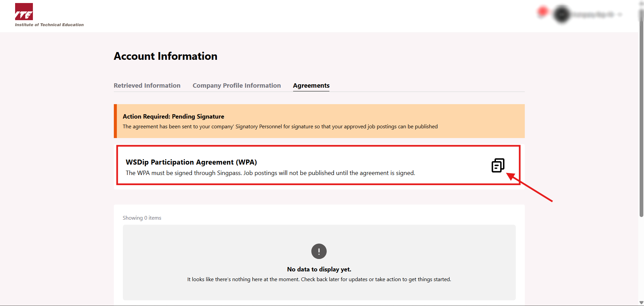
Task: Click the blurred account name in header
Action: (x=593, y=15)
